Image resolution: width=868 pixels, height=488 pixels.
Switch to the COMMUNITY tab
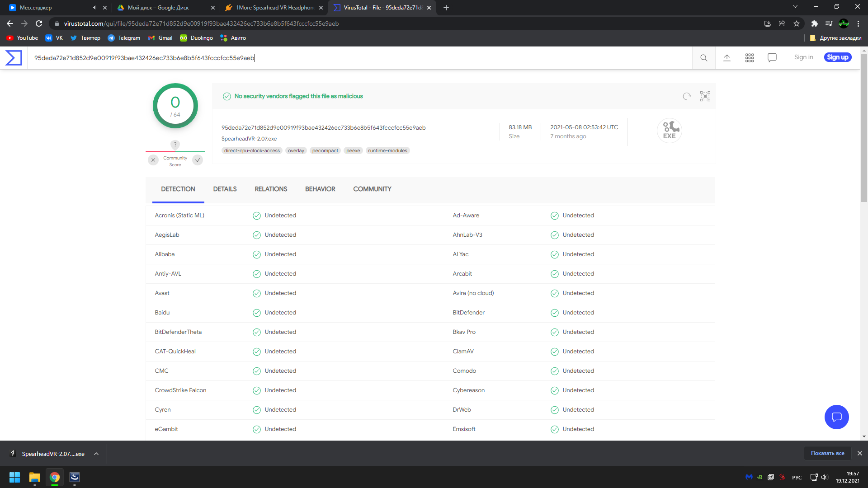click(x=372, y=189)
